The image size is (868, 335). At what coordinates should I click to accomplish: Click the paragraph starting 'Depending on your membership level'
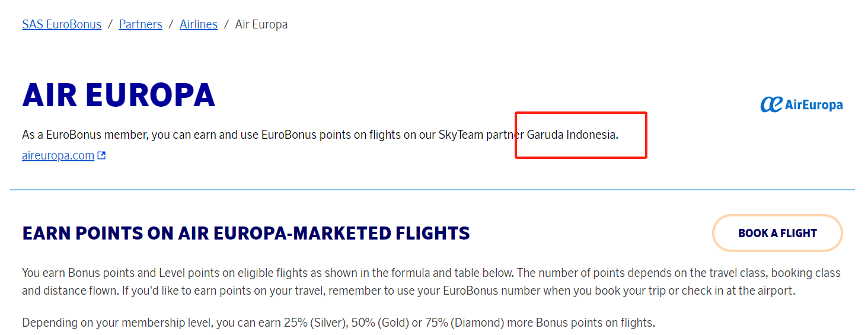338,323
